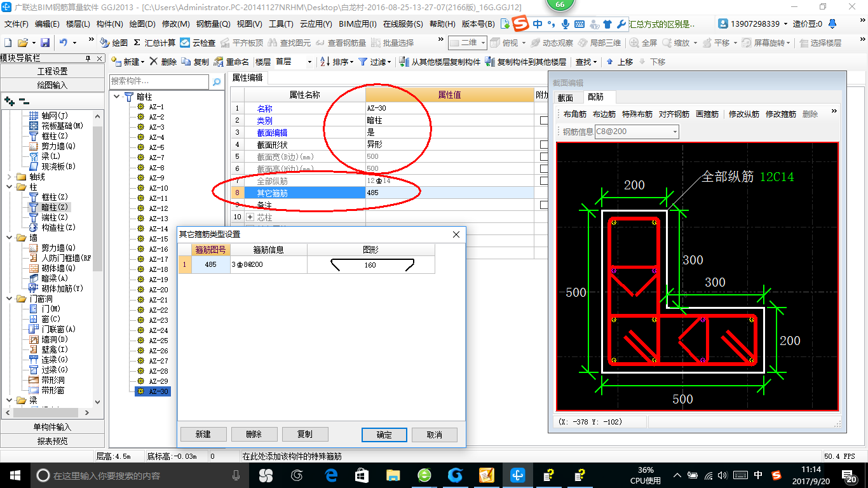Click 复制 button in stirrup dialog
Viewport: 868px width, 488px height.
(305, 434)
